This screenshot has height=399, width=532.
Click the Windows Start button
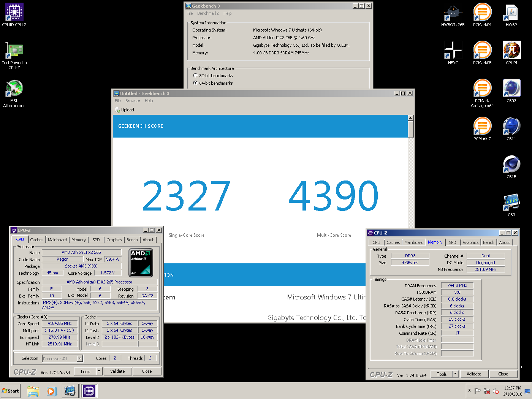(10, 391)
